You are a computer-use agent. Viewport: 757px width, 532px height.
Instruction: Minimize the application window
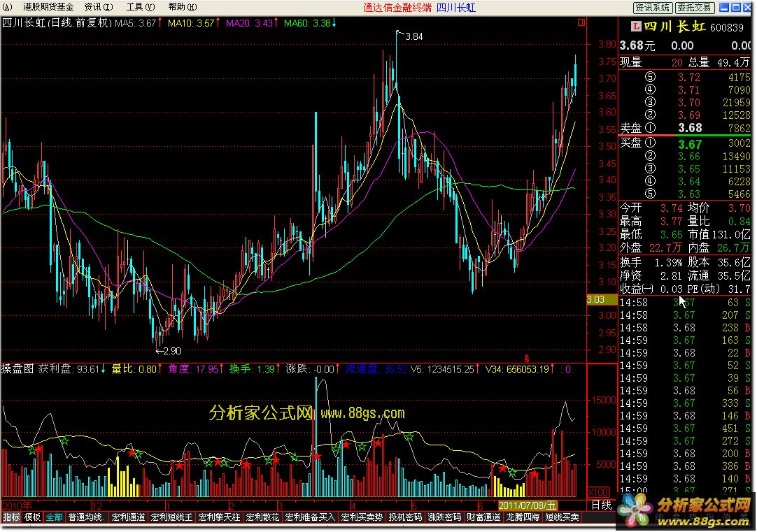click(724, 7)
